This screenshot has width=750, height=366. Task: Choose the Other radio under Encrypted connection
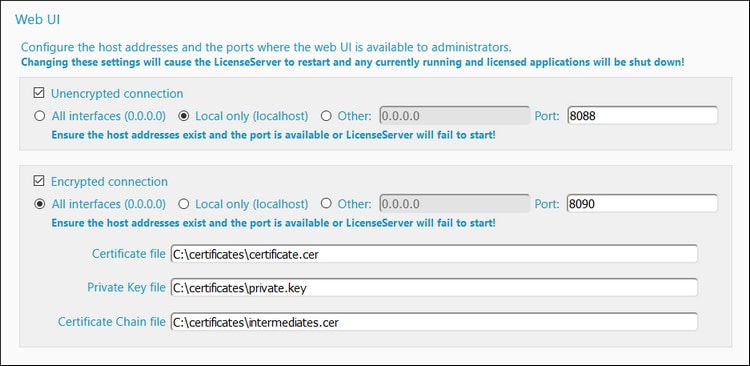point(326,204)
